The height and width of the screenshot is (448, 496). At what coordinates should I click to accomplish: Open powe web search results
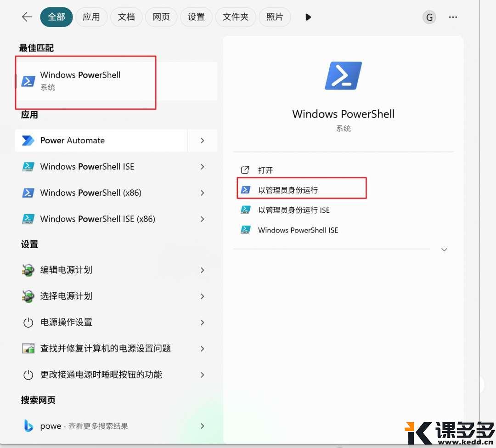point(101,426)
